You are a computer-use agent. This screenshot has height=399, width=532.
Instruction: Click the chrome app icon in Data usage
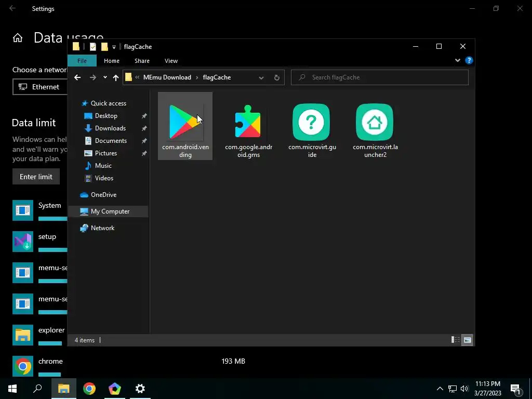coord(23,366)
